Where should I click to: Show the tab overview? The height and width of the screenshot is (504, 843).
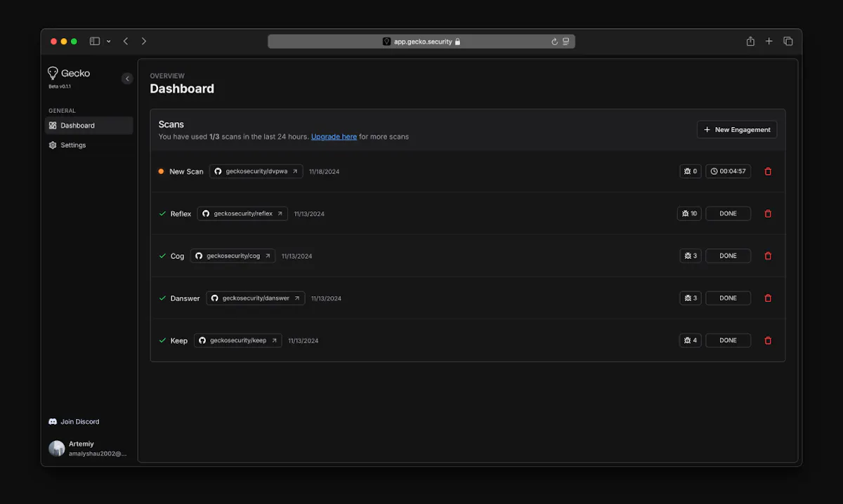pyautogui.click(x=788, y=41)
